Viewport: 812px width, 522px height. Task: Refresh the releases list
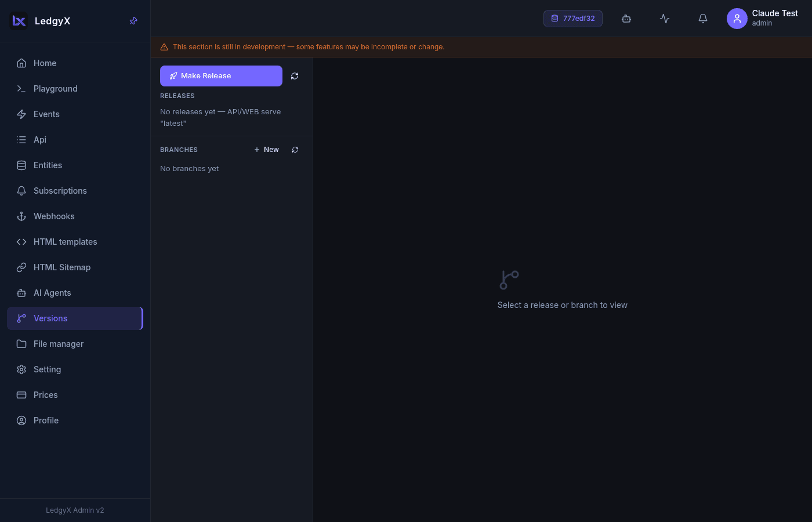pyautogui.click(x=295, y=76)
